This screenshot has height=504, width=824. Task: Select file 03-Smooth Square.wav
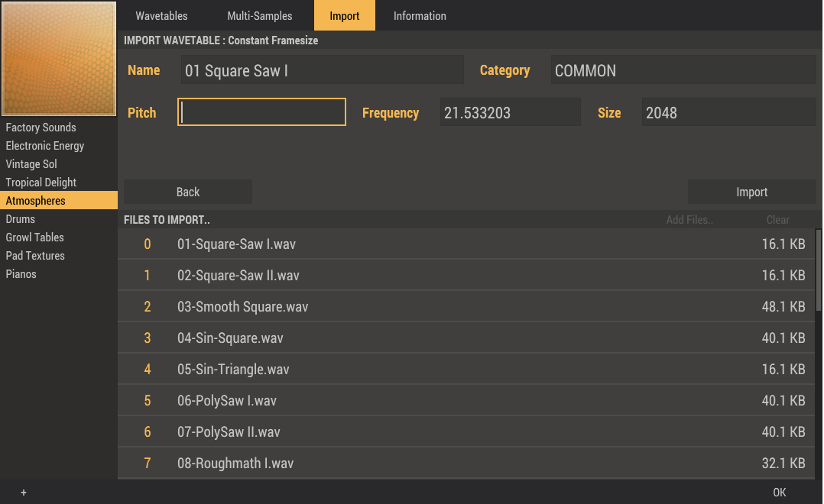click(242, 307)
